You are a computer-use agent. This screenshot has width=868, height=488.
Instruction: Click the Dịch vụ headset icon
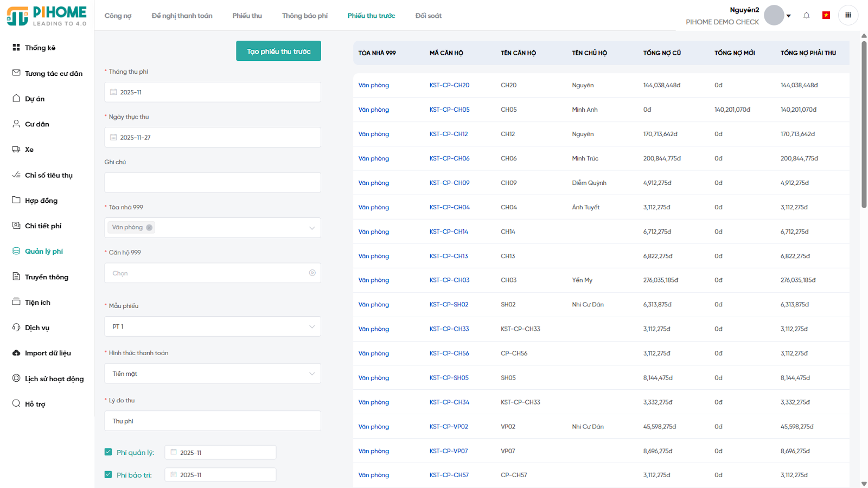(x=16, y=328)
